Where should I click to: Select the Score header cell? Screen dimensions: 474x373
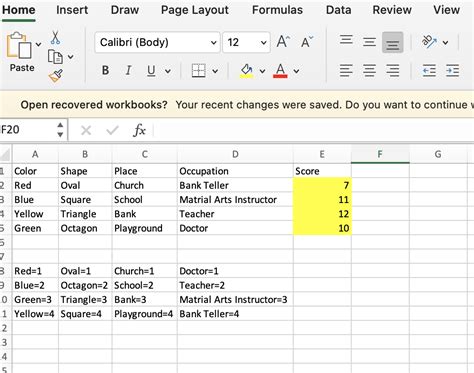pos(322,171)
